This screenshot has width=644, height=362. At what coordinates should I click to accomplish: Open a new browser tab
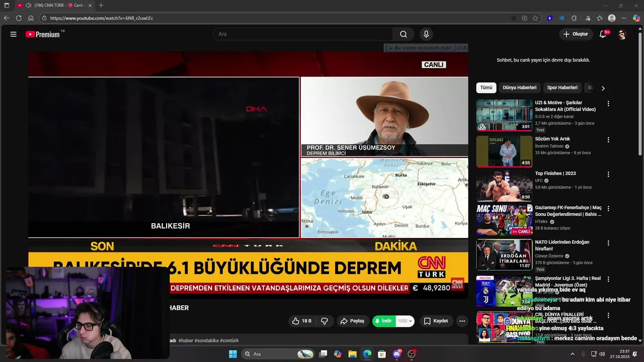pyautogui.click(x=101, y=5)
